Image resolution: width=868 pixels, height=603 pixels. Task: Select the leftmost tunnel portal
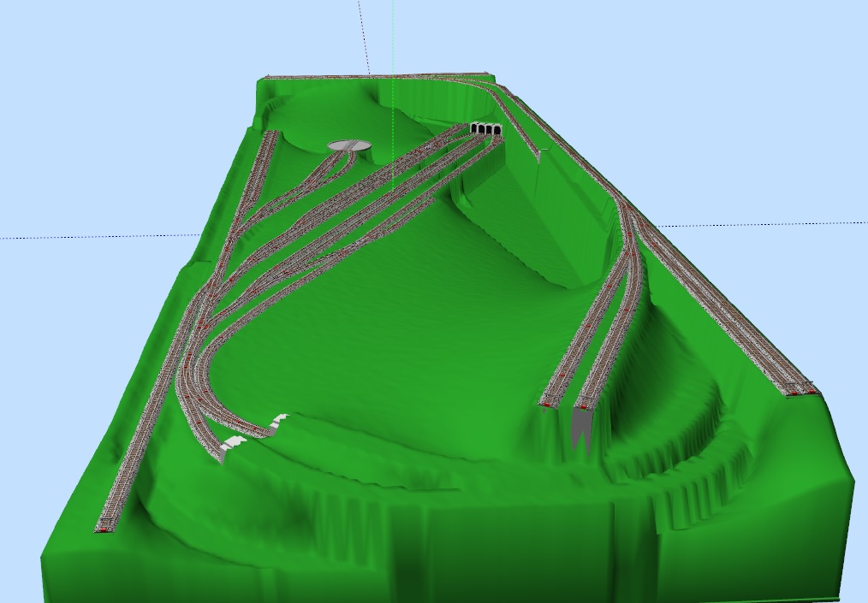click(475, 128)
